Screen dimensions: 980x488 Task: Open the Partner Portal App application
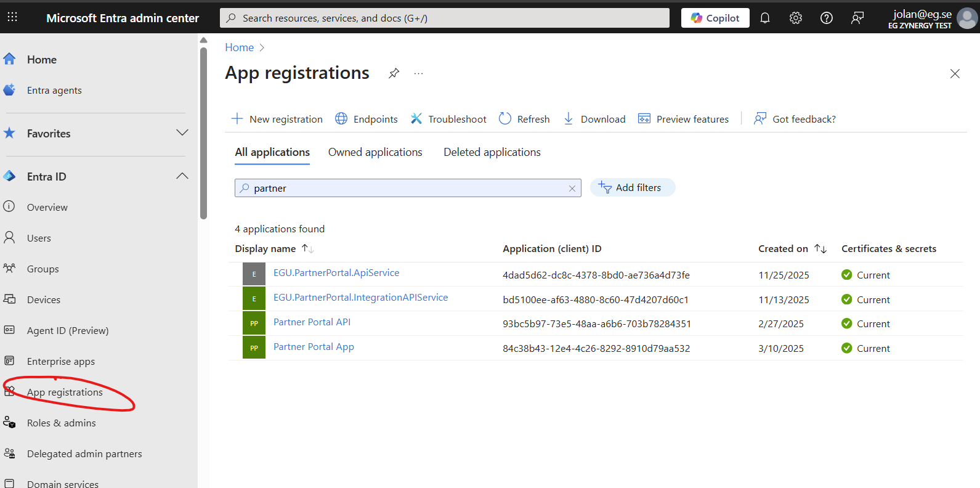314,347
